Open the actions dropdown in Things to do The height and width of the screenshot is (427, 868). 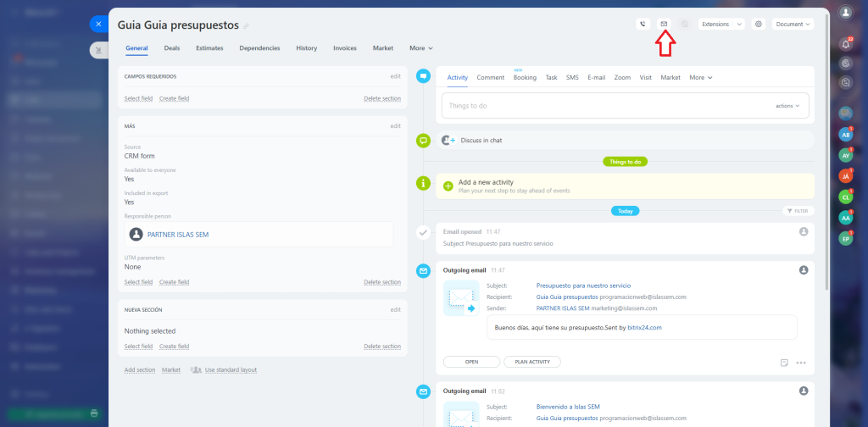click(788, 106)
